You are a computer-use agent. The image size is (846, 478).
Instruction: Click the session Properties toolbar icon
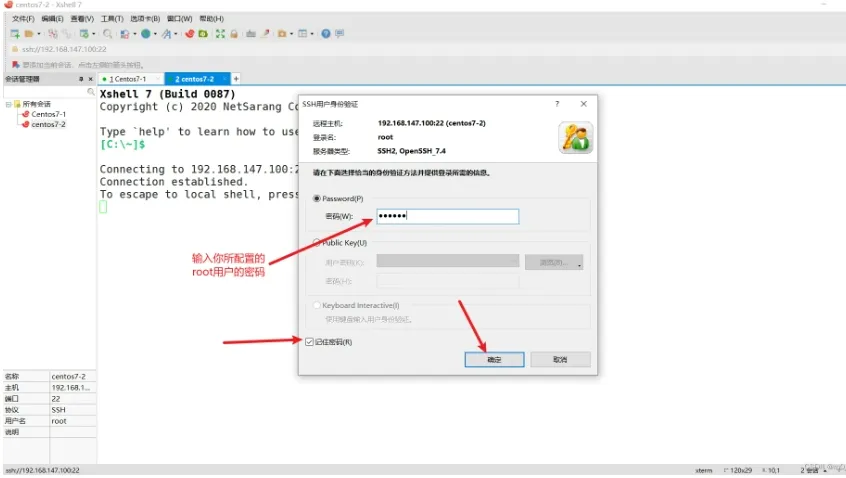84,33
